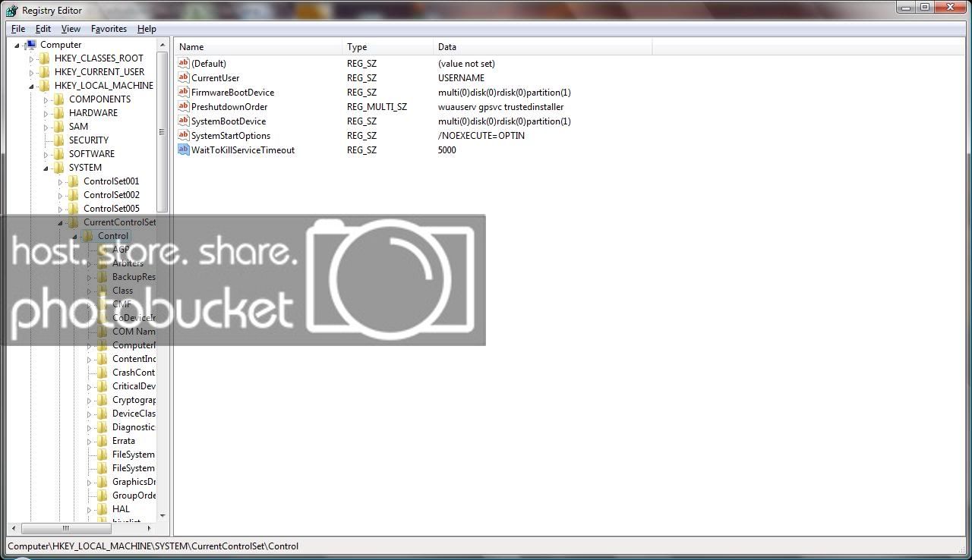Expand the Errata key
This screenshot has width=972, height=560.
[x=89, y=442]
